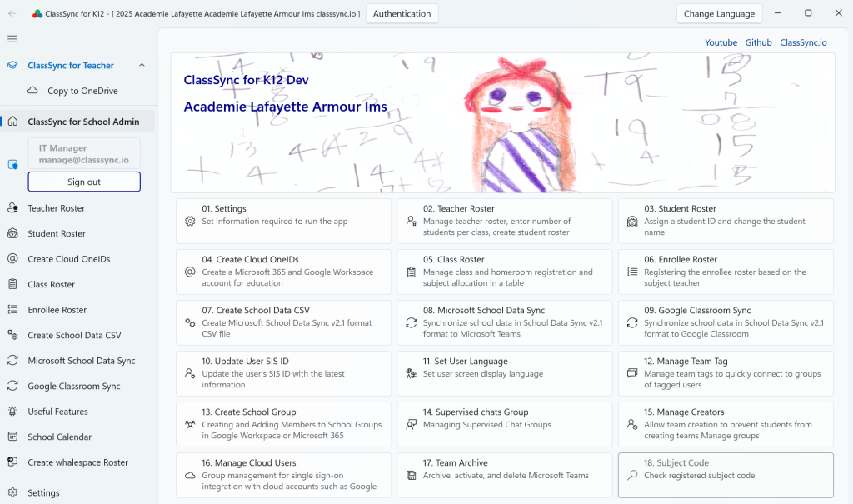Open the 15. Manage Creators card
This screenshot has height=504, width=853.
pos(726,425)
